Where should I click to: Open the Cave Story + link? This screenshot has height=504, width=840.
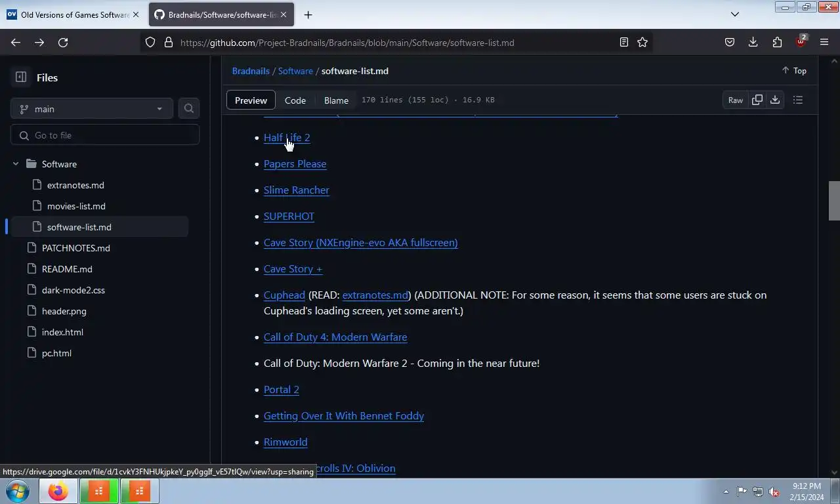tap(293, 269)
